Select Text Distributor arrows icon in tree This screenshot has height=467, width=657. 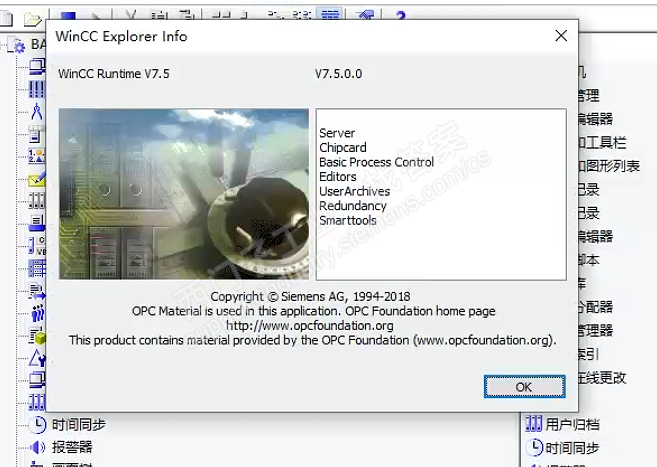[37, 291]
